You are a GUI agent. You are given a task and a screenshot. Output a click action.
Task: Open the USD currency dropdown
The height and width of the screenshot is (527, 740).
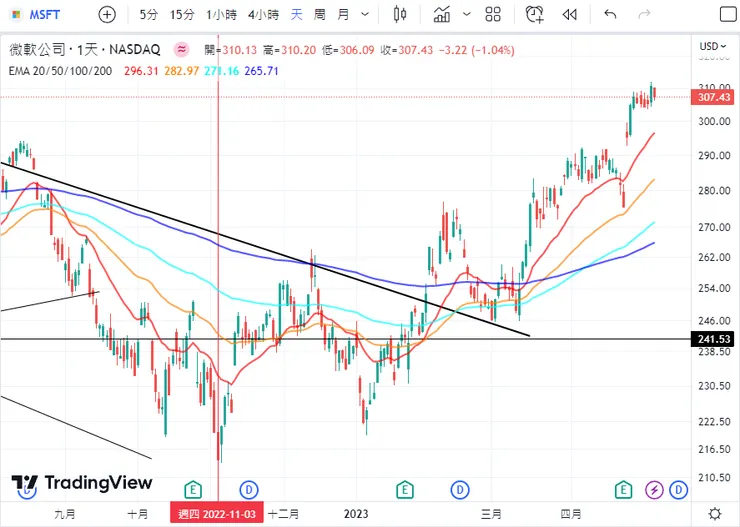pyautogui.click(x=713, y=46)
